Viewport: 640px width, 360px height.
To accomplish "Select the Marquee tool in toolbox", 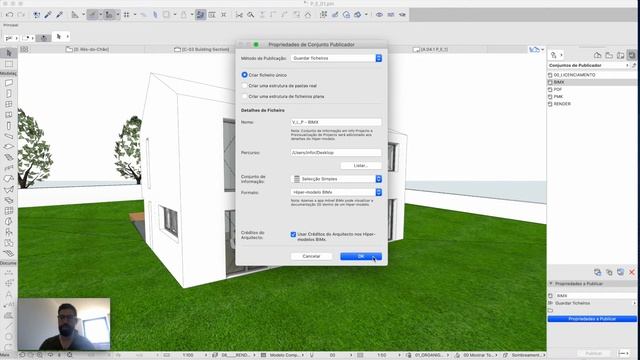I will coord(9,64).
